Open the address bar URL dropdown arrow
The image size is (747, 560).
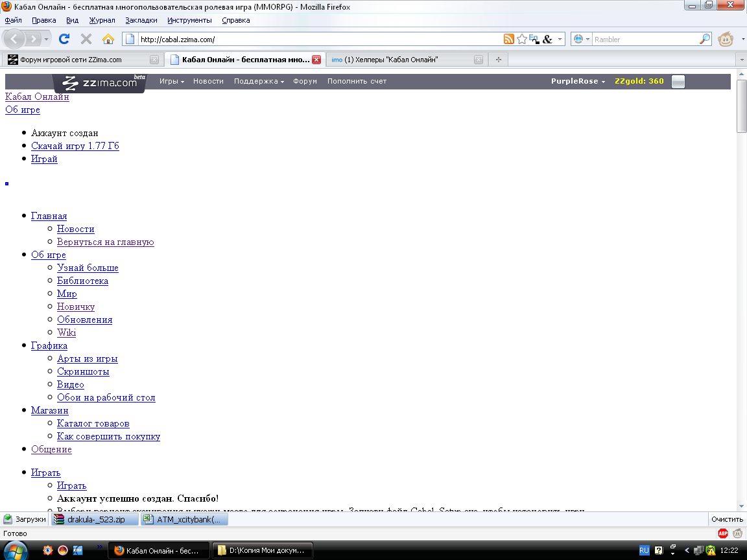point(560,39)
